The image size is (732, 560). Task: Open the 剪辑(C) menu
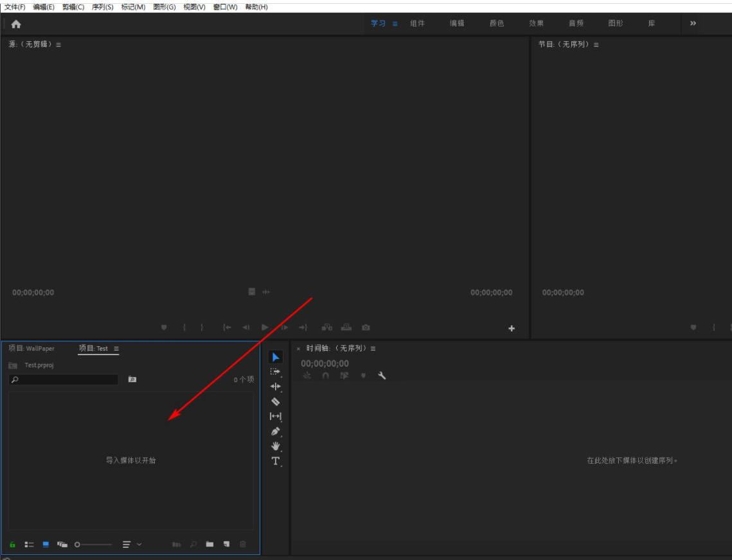click(73, 7)
